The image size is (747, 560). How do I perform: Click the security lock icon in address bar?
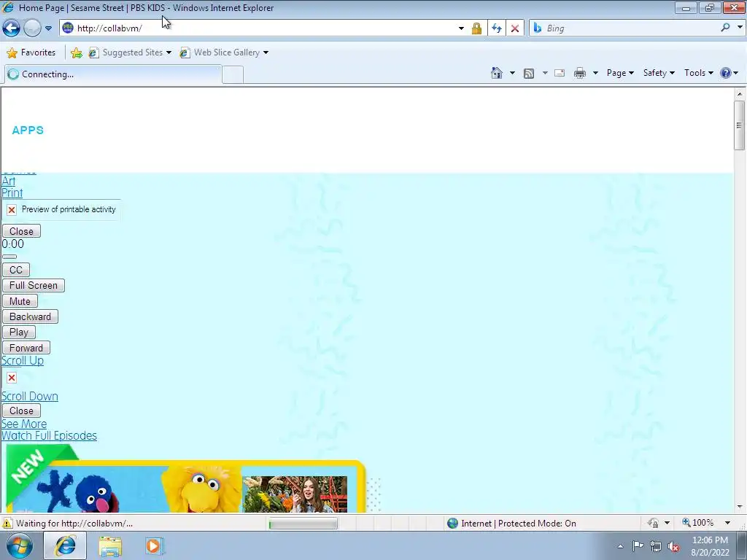point(476,28)
